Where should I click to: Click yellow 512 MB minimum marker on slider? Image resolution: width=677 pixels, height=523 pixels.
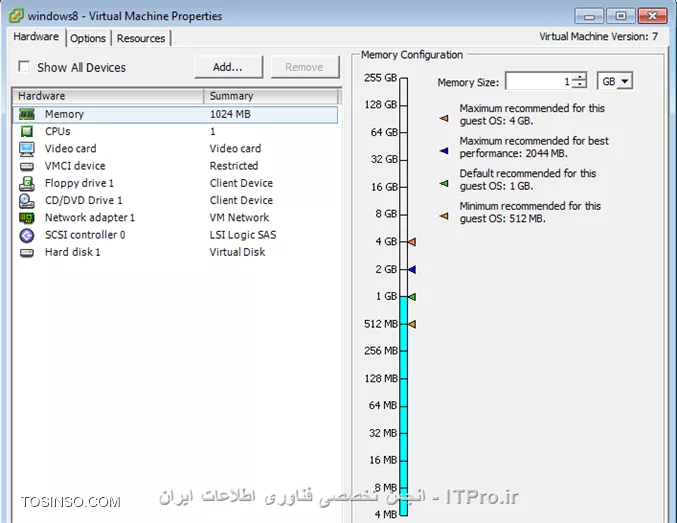click(x=412, y=324)
